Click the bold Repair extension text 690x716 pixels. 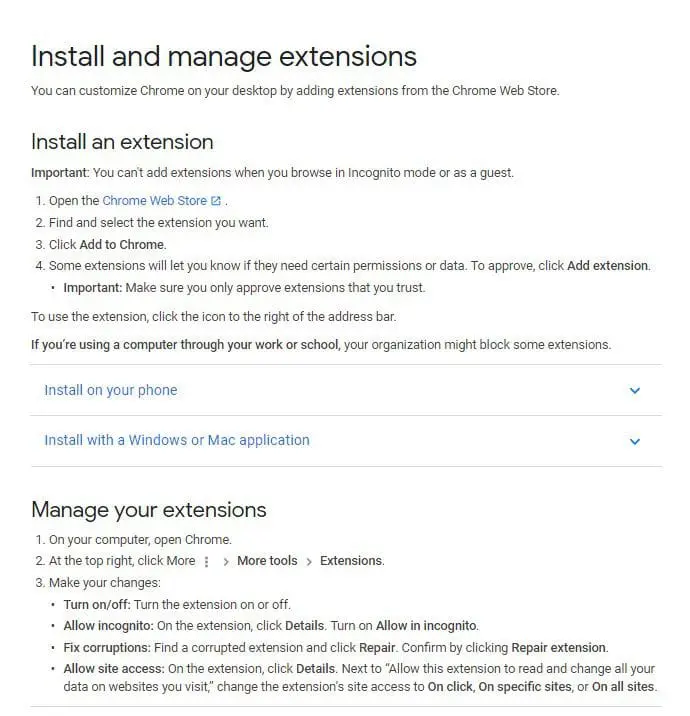click(558, 648)
